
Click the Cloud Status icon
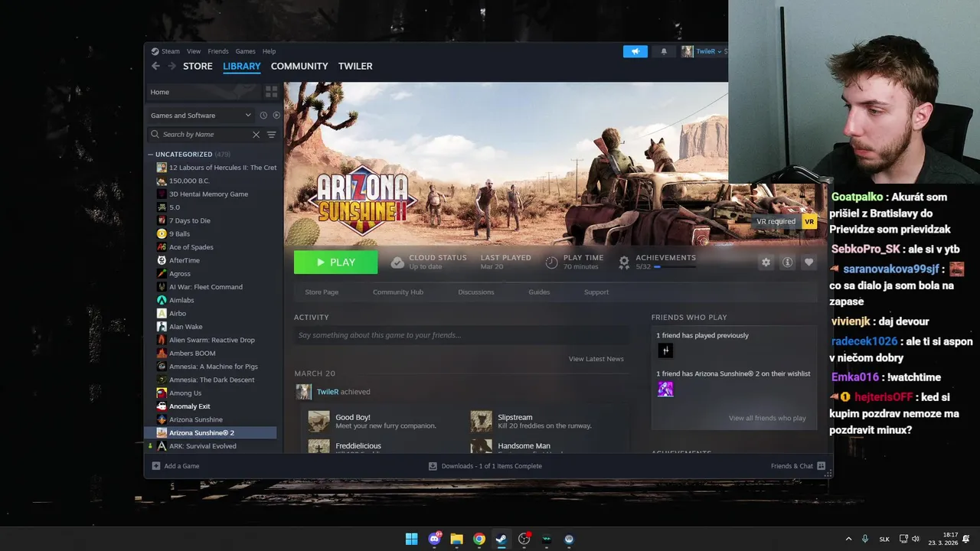[397, 262]
